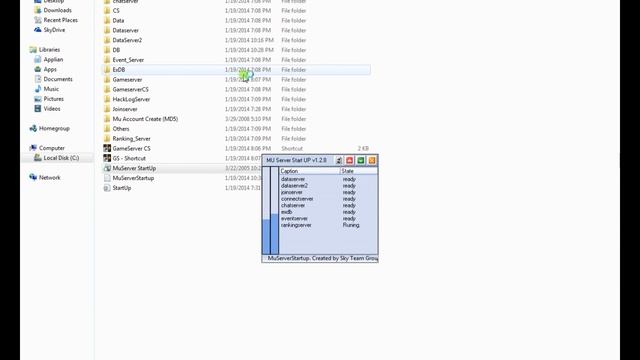Click the Recent Places icon in sidebar
640x360 pixels.
tap(38, 20)
